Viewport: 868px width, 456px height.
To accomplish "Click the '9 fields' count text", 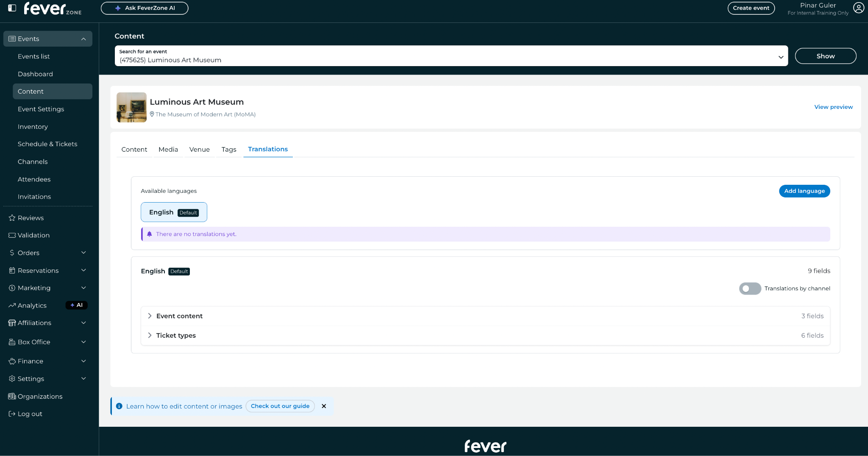I will click(819, 271).
